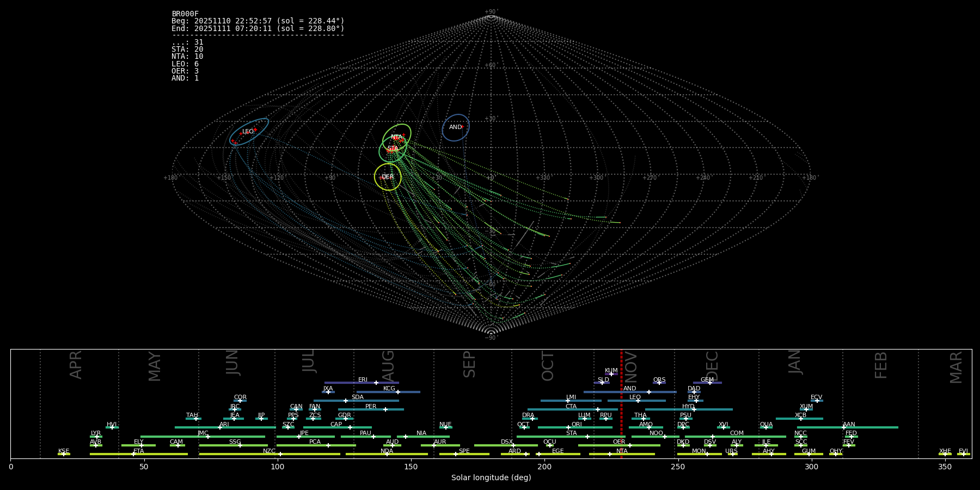Click the QUA shower label in timeline
The image size is (980, 490).
(766, 425)
